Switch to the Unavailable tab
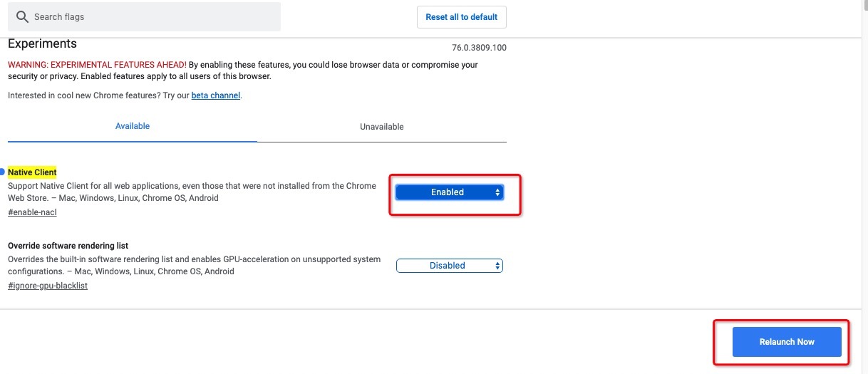 [382, 127]
